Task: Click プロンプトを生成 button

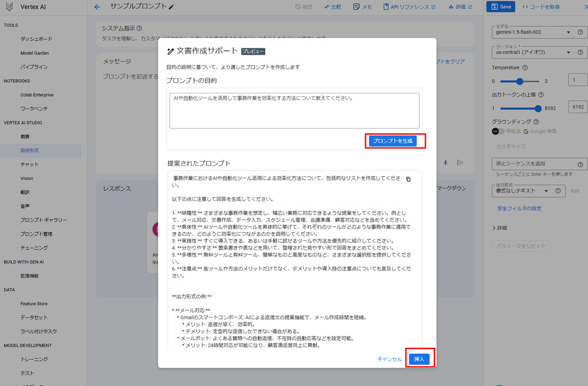Action: (393, 141)
